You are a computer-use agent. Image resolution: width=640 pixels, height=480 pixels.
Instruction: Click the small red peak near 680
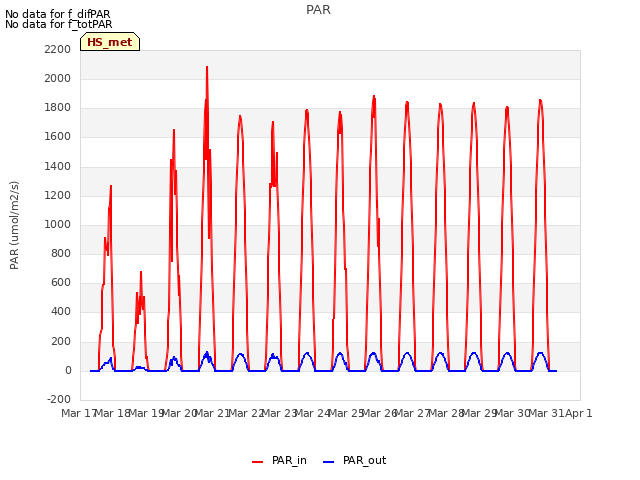[141, 273]
